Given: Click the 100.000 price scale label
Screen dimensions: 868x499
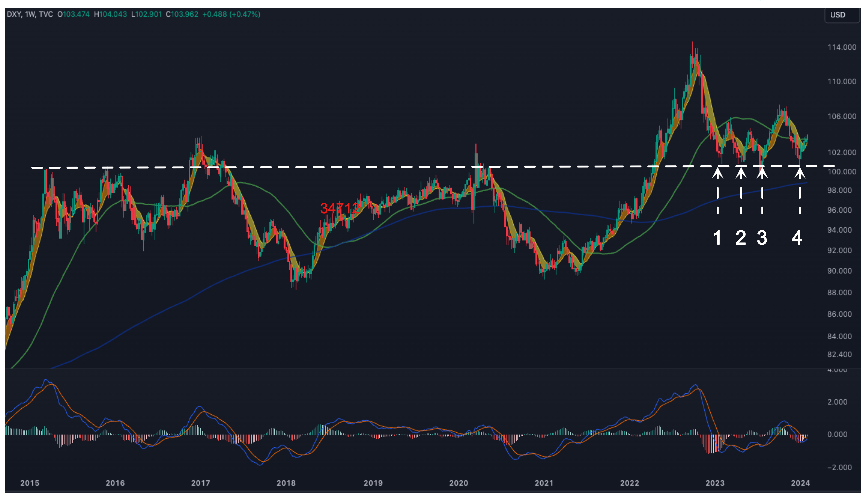Looking at the screenshot, I should pyautogui.click(x=842, y=172).
